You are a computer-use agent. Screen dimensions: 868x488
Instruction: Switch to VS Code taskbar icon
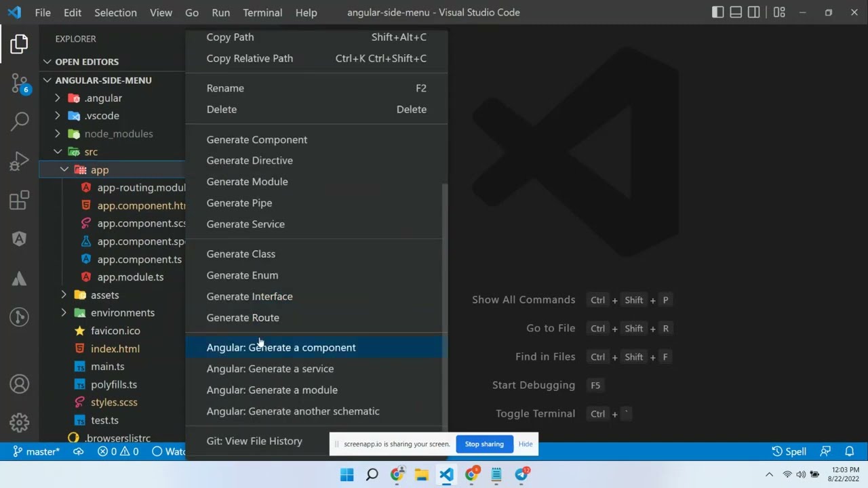click(446, 474)
